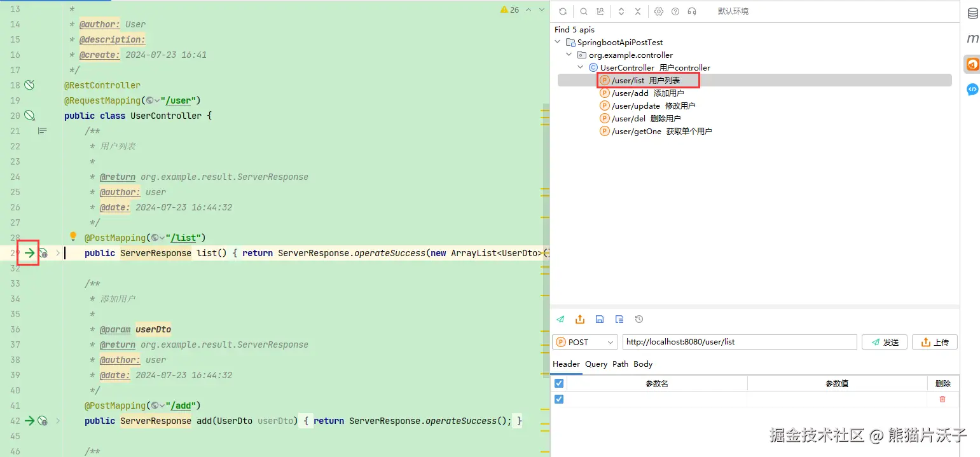980x457 pixels.
Task: Select the 默认环境 environment selector
Action: click(733, 11)
